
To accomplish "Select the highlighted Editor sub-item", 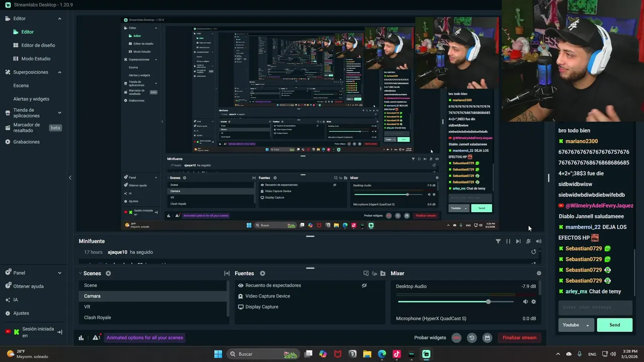I will coord(28,32).
